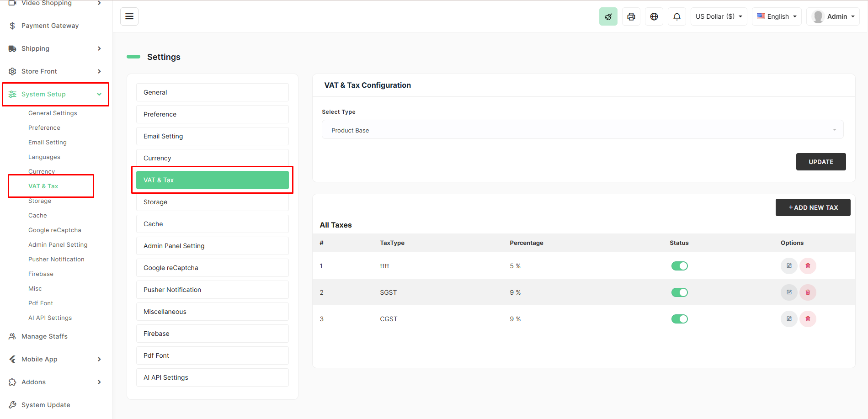
Task: Select Google reCaptcha in settings panel
Action: tap(212, 268)
